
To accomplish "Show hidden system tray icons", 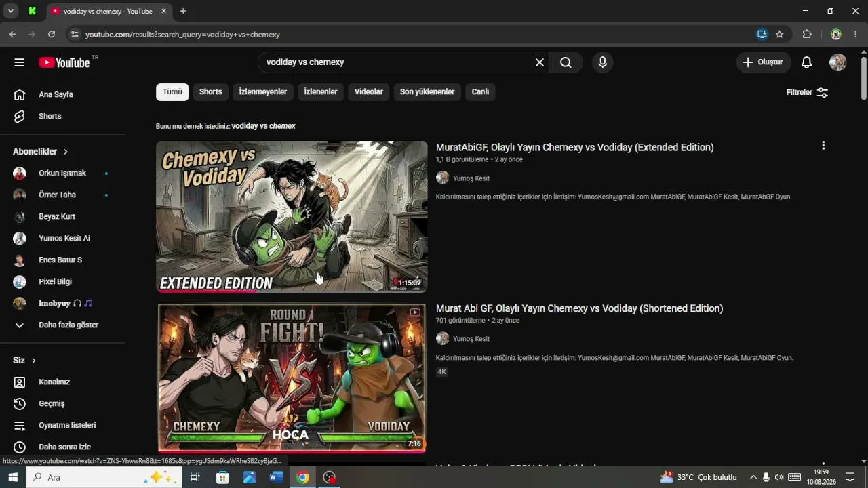I will pos(753,477).
